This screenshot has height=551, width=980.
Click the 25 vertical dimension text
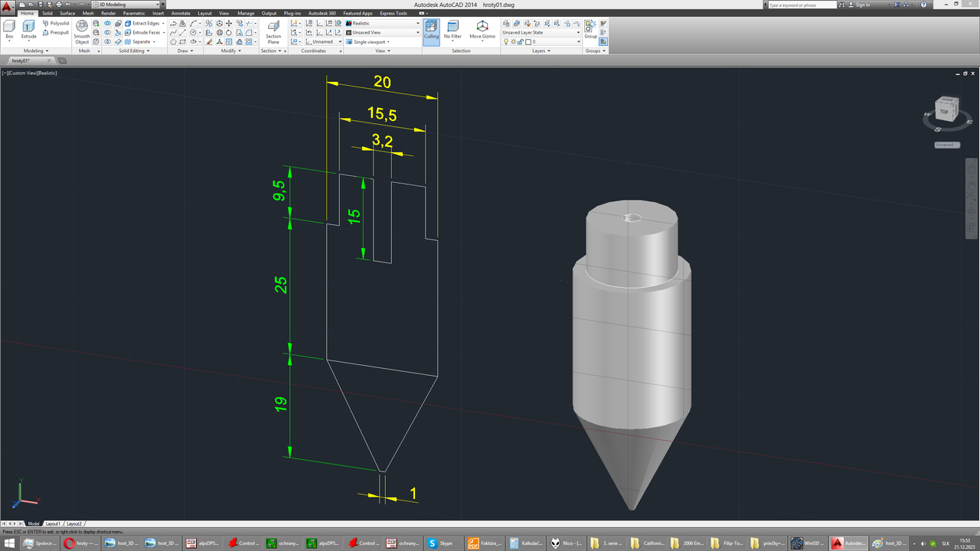[x=281, y=285]
